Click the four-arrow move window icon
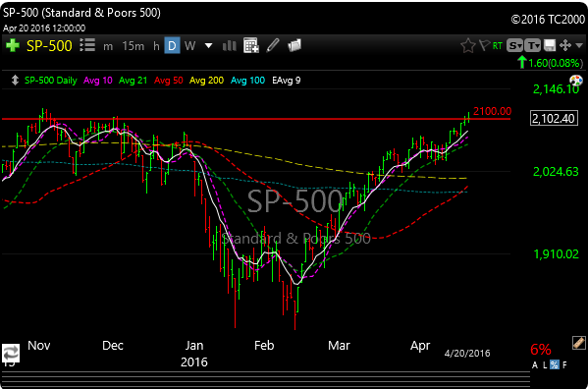The height and width of the screenshot is (389, 588). [565, 45]
